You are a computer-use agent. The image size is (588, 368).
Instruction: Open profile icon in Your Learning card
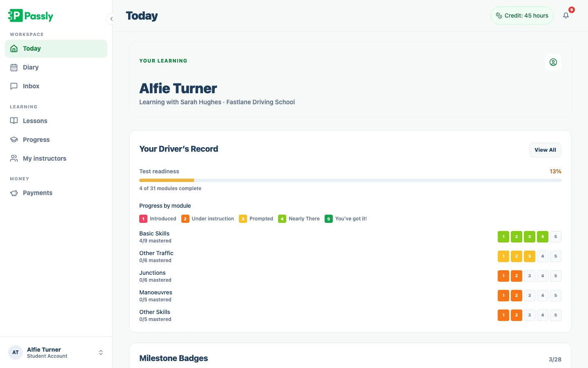pyautogui.click(x=553, y=62)
